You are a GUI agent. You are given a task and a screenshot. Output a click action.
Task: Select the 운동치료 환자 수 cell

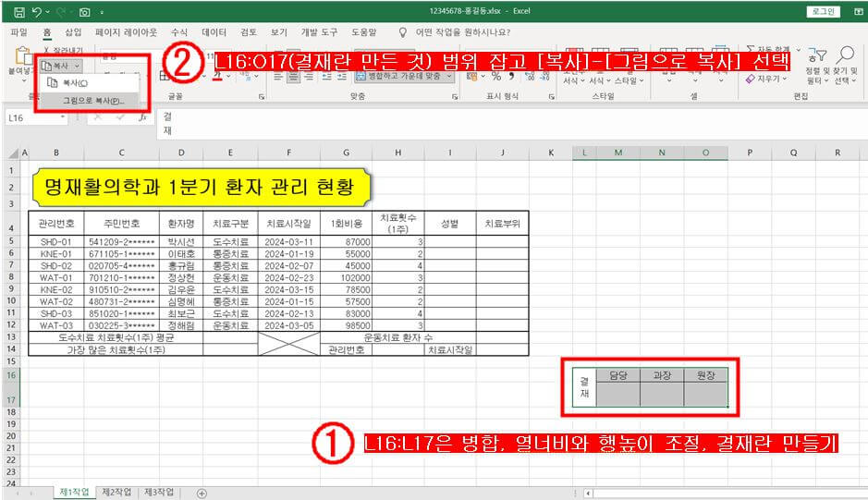click(x=398, y=337)
